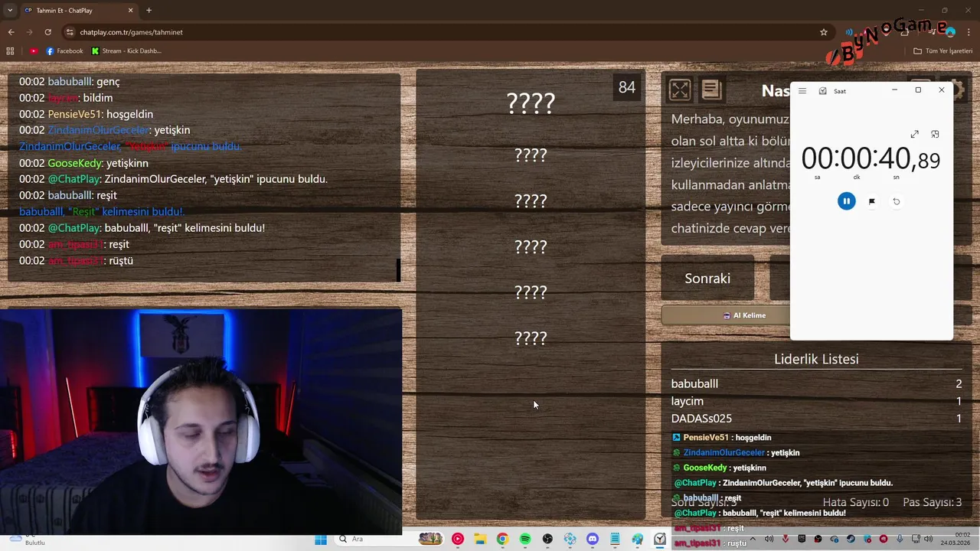Viewport: 980px width, 551px height.
Task: Open Chrome from the taskbar
Action: click(502, 539)
